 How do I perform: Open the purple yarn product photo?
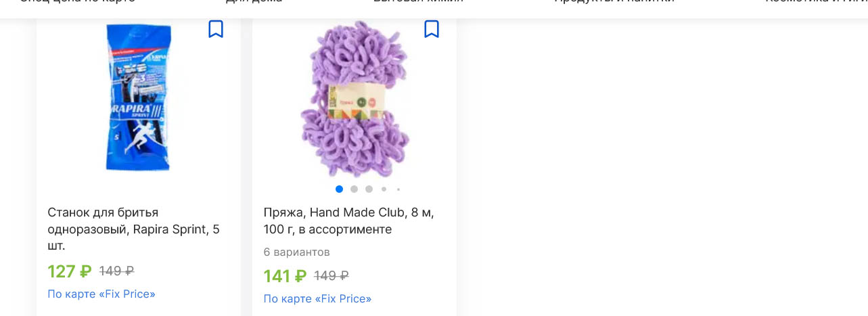point(355,99)
